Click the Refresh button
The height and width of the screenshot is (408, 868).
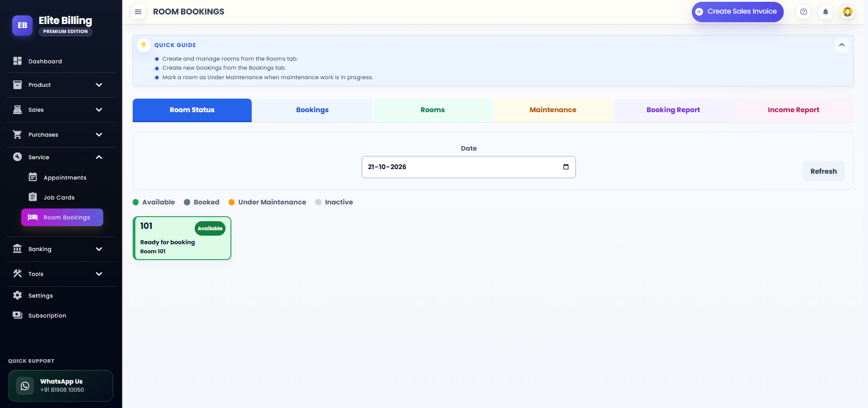click(823, 171)
